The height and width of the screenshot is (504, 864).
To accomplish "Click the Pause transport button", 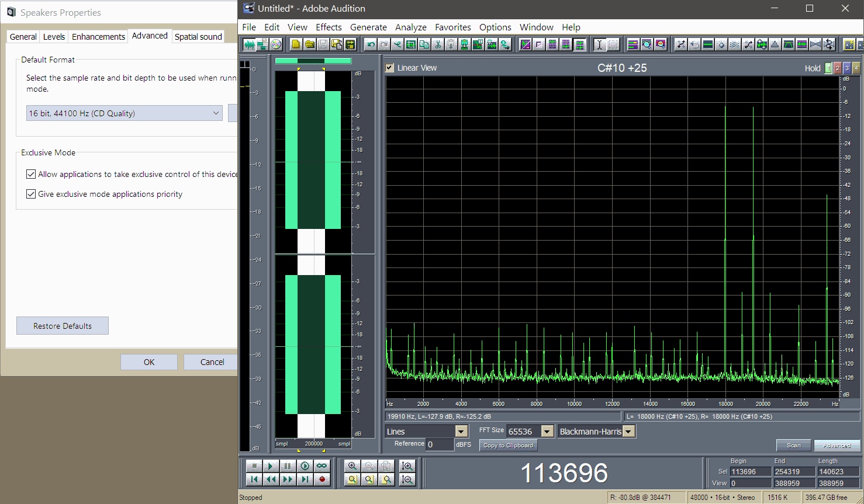I will [x=288, y=466].
